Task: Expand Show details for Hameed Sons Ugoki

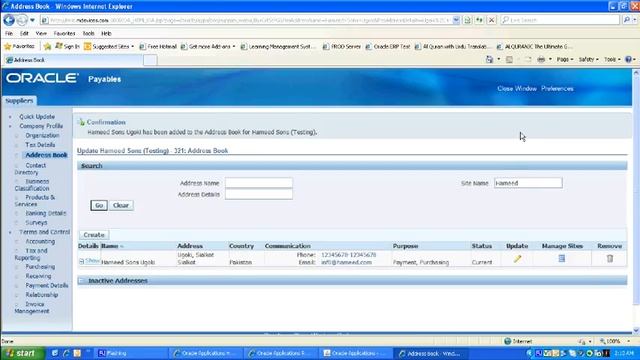Action: [90, 260]
